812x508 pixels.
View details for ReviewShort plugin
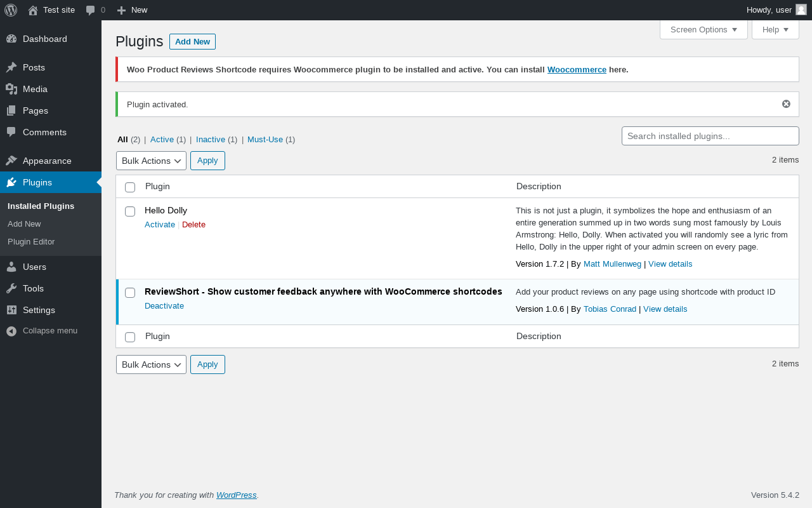[665, 309]
